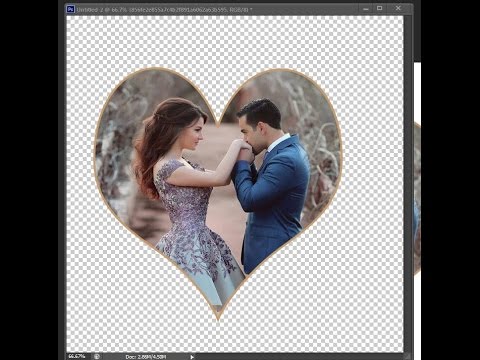Close the Untitled-2 document window

click(x=398, y=8)
